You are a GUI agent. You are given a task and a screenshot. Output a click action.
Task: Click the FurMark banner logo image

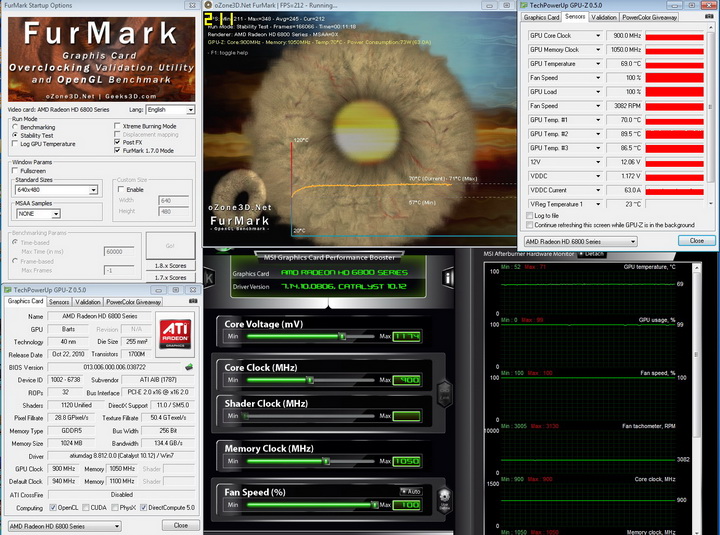pyautogui.click(x=101, y=59)
